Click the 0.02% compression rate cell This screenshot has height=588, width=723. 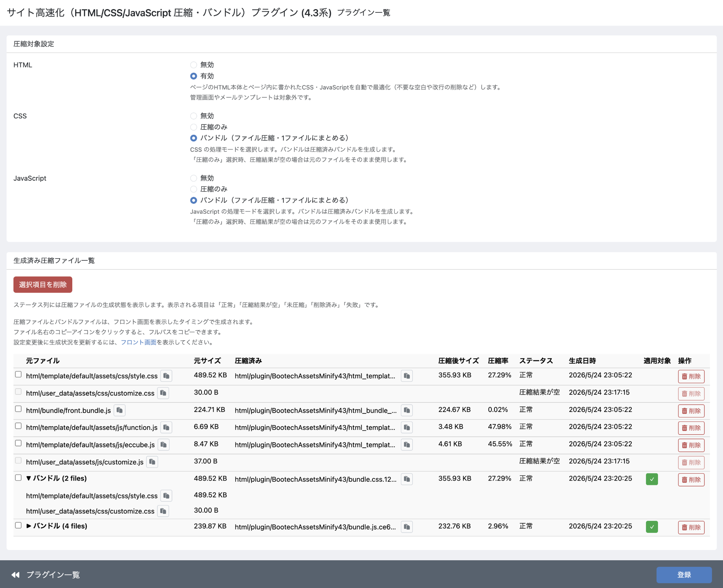pyautogui.click(x=498, y=409)
